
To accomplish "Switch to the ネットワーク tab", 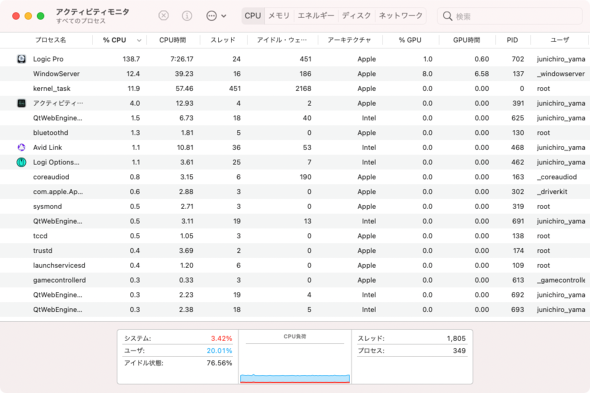I will point(400,16).
